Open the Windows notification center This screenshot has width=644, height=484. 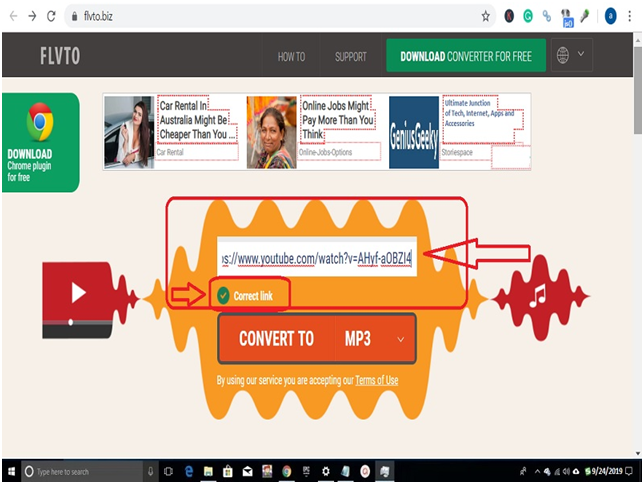[x=629, y=471]
